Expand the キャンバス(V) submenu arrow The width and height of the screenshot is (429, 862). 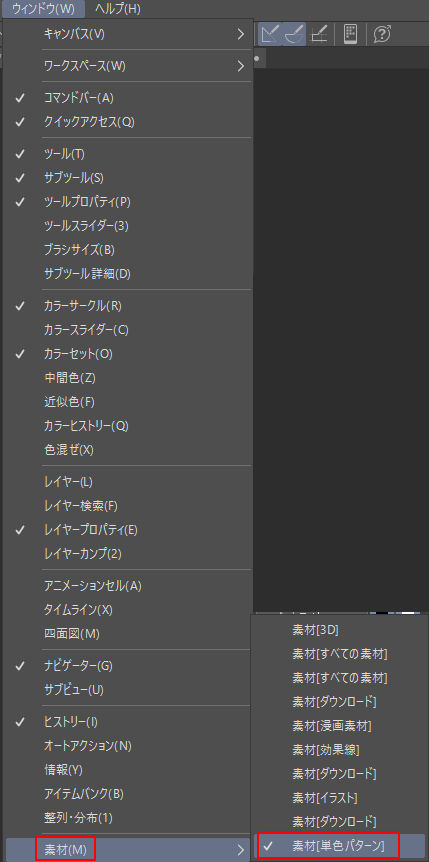pyautogui.click(x=240, y=34)
